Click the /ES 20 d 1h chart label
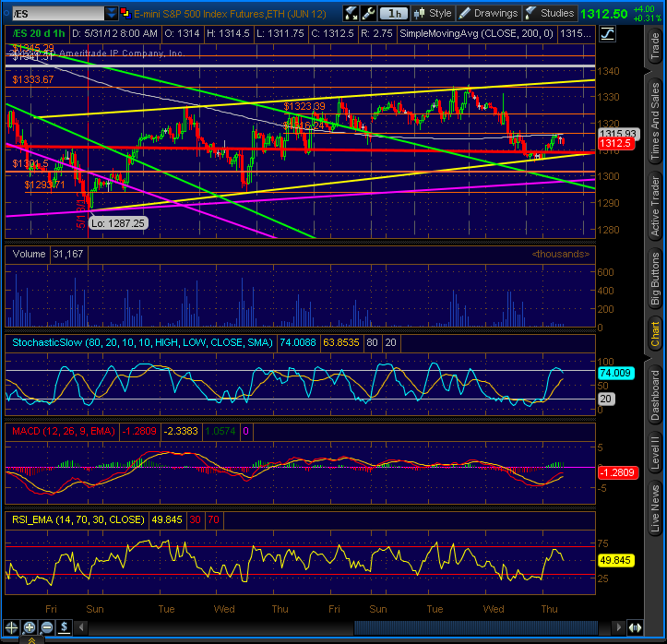Viewport: 667px width, 644px height. pos(38,33)
